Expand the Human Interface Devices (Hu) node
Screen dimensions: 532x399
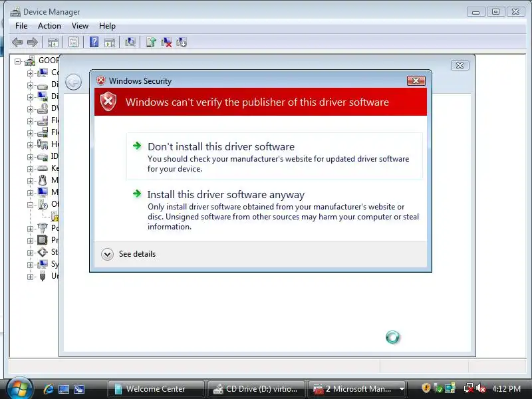tap(30, 145)
